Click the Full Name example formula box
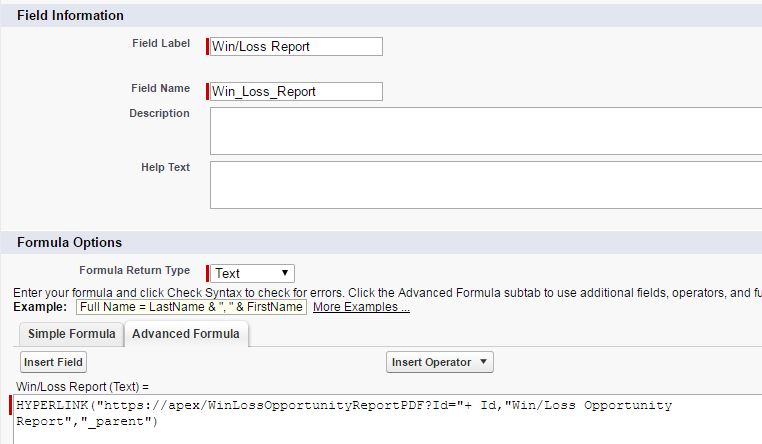 [191, 307]
